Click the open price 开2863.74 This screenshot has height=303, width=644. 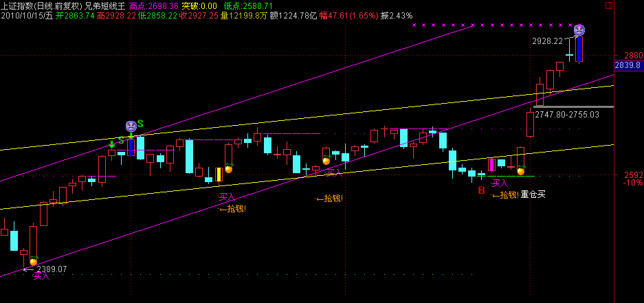pyautogui.click(x=75, y=16)
